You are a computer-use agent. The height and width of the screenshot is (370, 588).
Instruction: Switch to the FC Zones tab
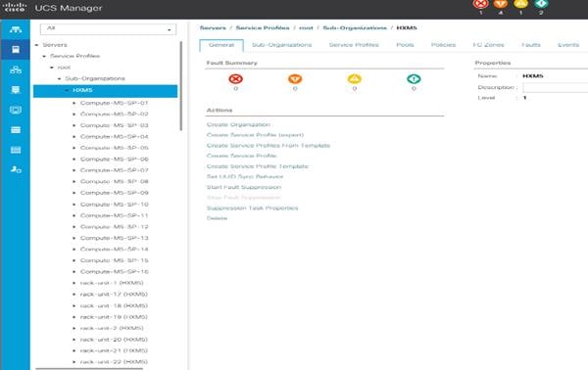click(488, 45)
